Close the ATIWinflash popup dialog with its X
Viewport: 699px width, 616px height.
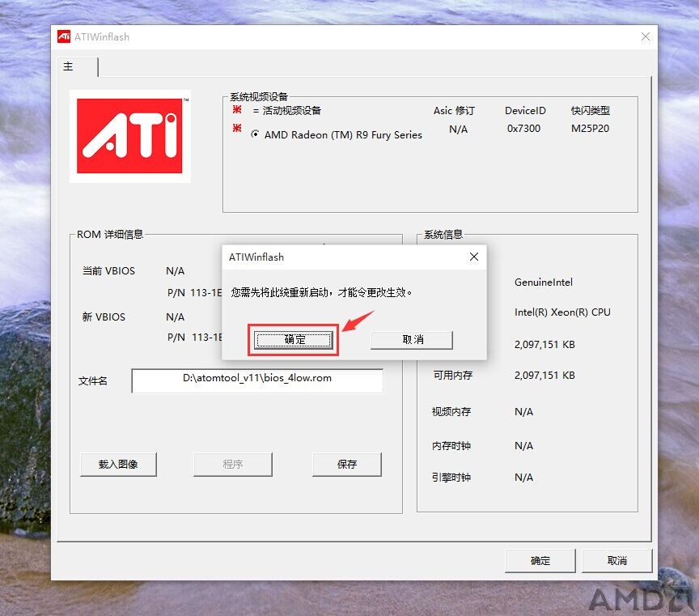pyautogui.click(x=474, y=257)
